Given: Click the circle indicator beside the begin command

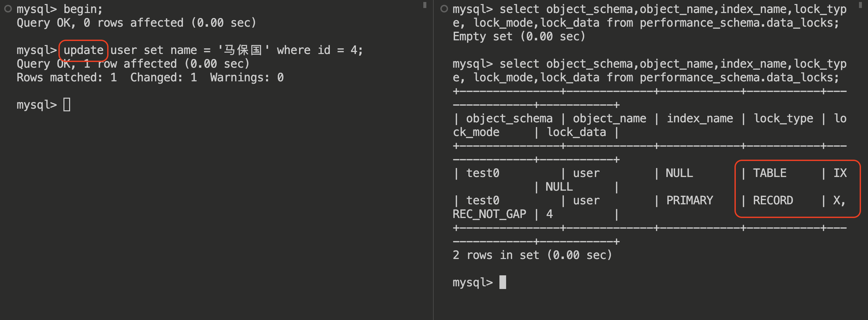Looking at the screenshot, I should pyautogui.click(x=8, y=9).
